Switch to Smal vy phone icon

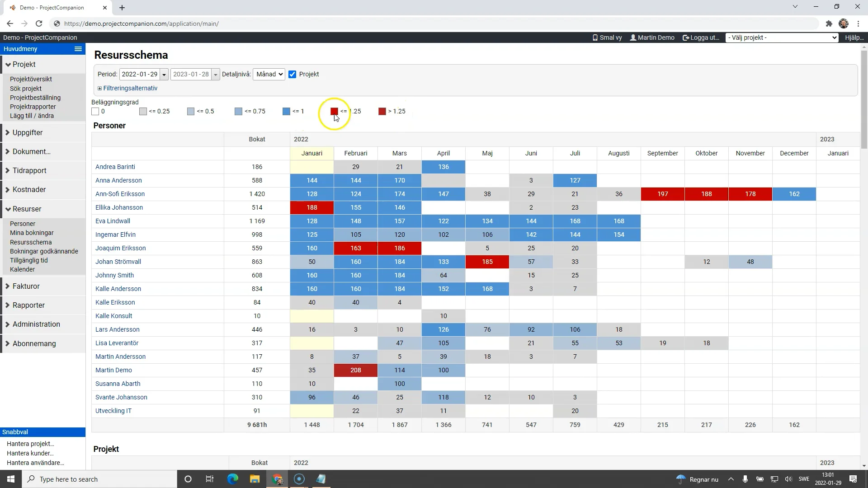[595, 38]
